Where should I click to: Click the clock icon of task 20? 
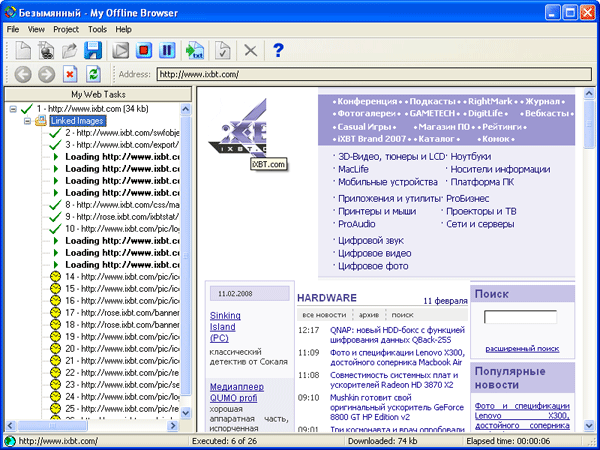click(56, 349)
